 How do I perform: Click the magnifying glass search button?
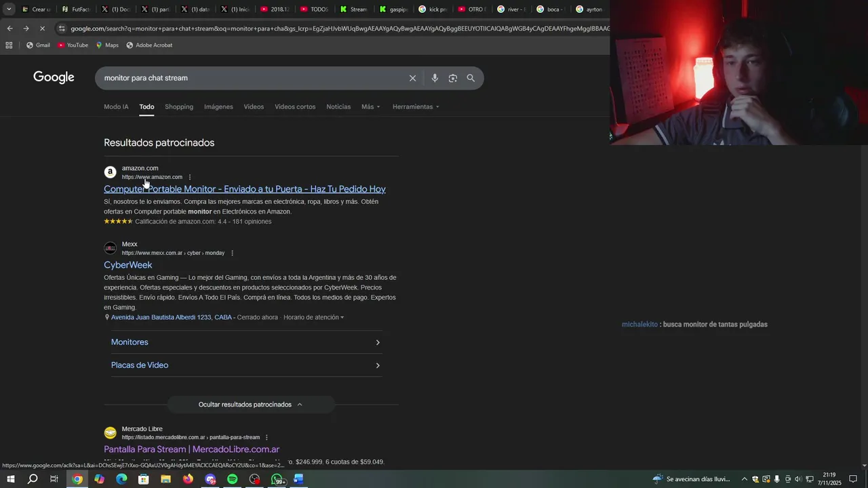(471, 78)
